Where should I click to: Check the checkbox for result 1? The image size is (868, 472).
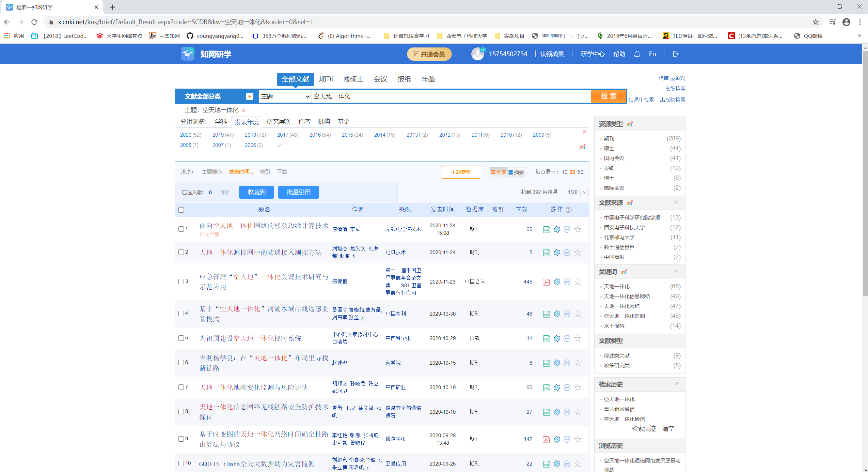pos(181,229)
